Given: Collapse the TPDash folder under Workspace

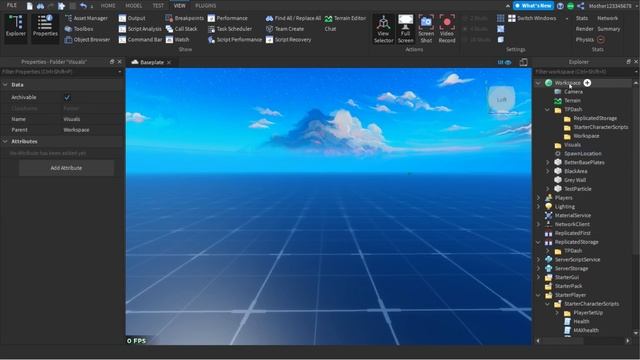Looking at the screenshot, I should [x=547, y=109].
